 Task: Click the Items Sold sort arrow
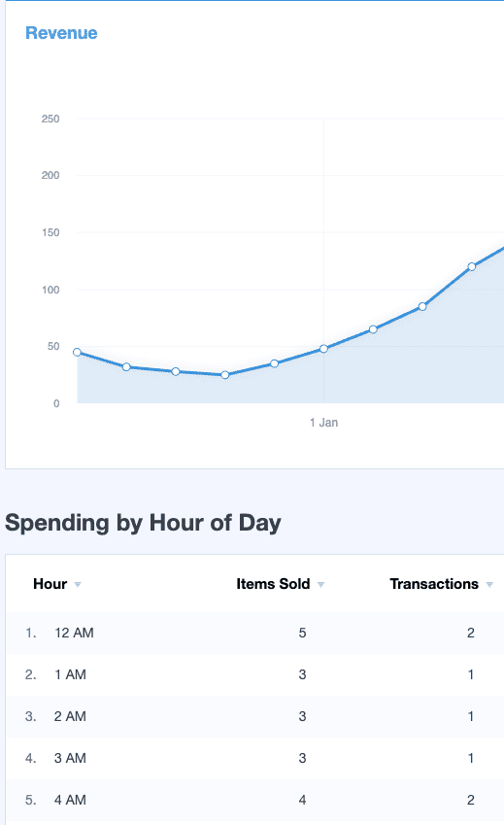pos(321,585)
